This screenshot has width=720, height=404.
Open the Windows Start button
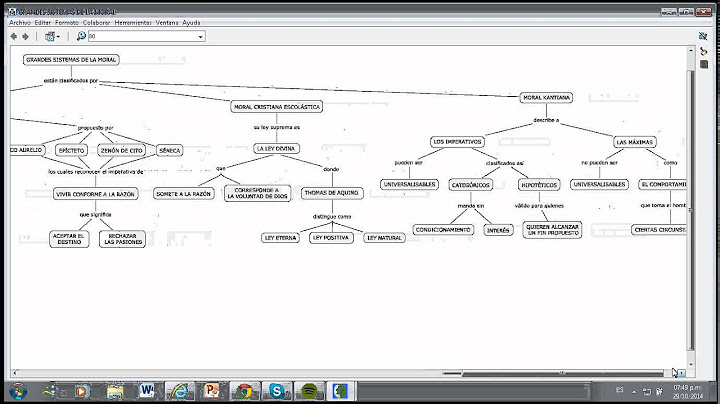(18, 391)
